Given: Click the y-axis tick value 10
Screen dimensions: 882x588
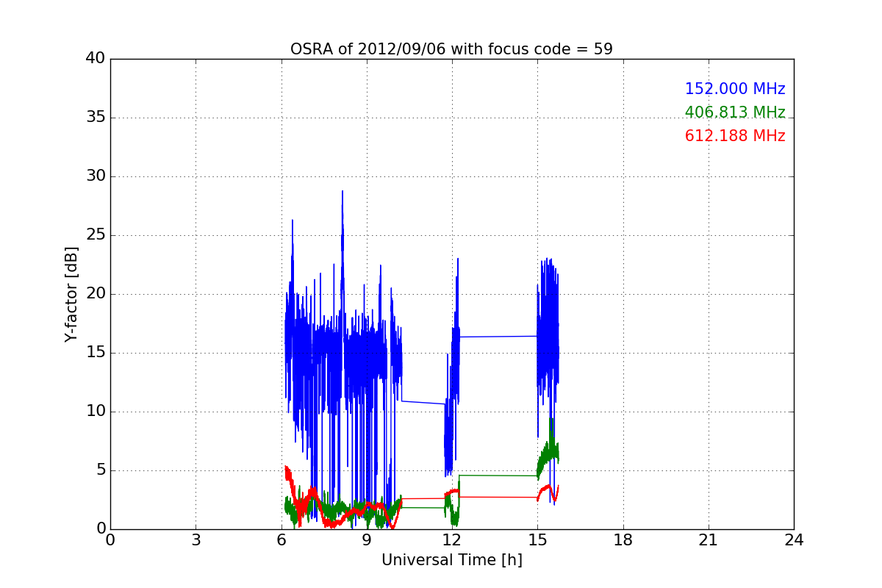Looking at the screenshot, I should [96, 412].
